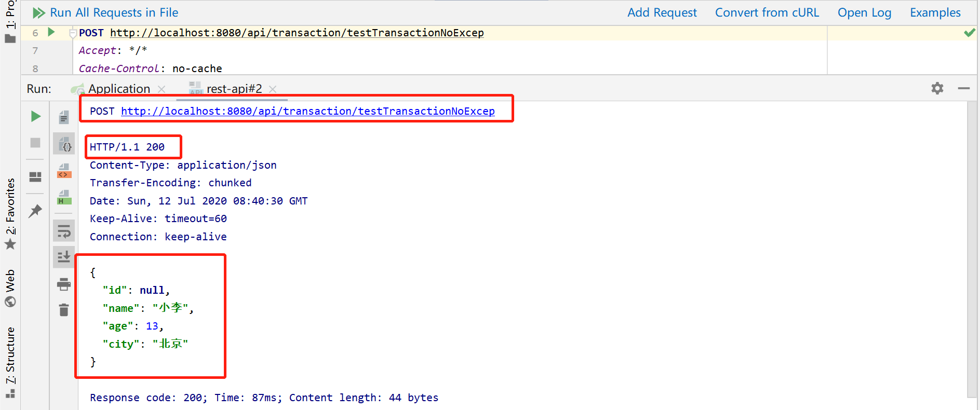Pin the current Run tab

[x=35, y=211]
